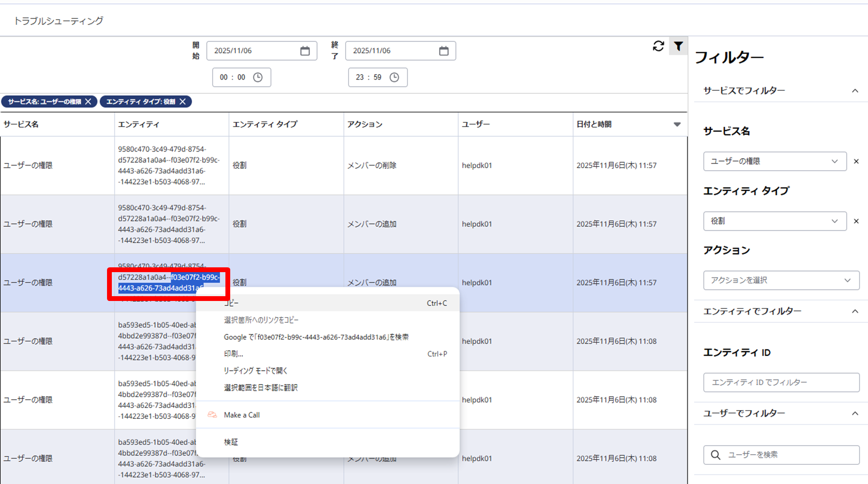
Task: Remove the サービス名 filter chip
Action: click(88, 101)
